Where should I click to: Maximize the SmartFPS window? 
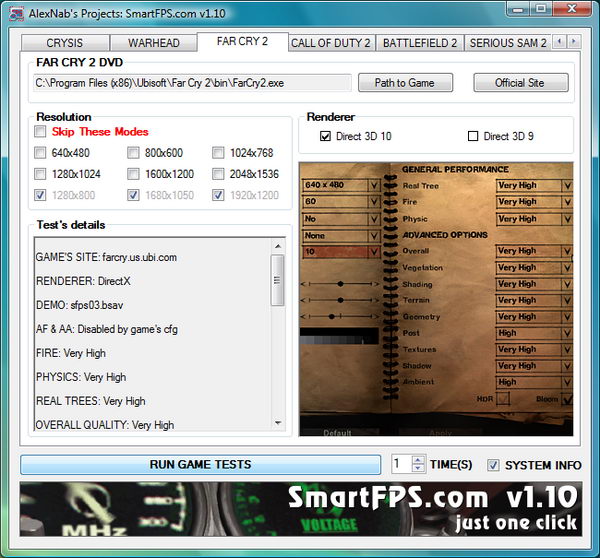click(541, 9)
